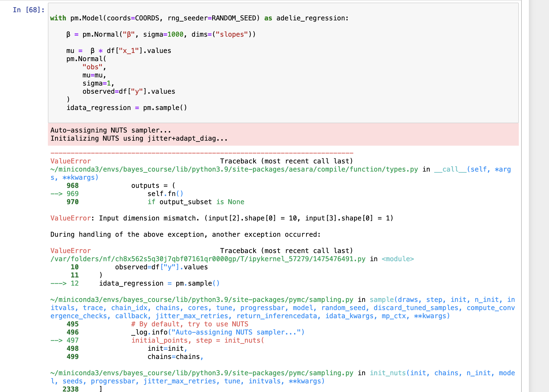Click the ipykernel_57279 temp file path
Image resolution: width=549 pixels, height=392 pixels.
(207, 259)
